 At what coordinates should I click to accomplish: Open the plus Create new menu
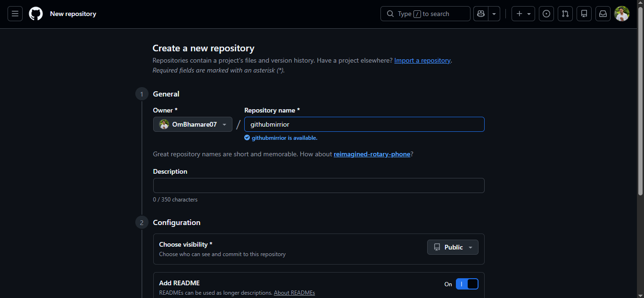[523, 14]
